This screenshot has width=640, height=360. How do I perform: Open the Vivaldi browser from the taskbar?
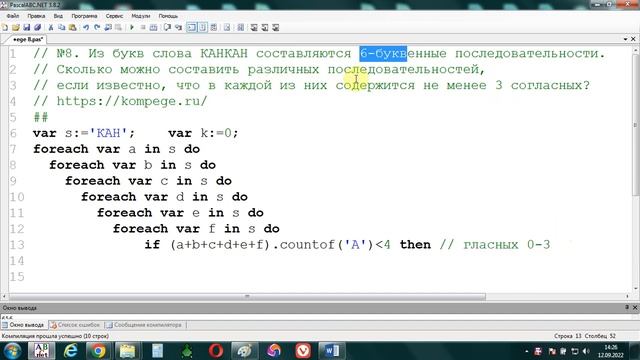coord(303,351)
